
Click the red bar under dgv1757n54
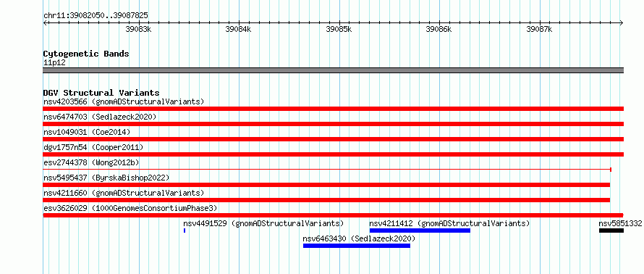334,154
